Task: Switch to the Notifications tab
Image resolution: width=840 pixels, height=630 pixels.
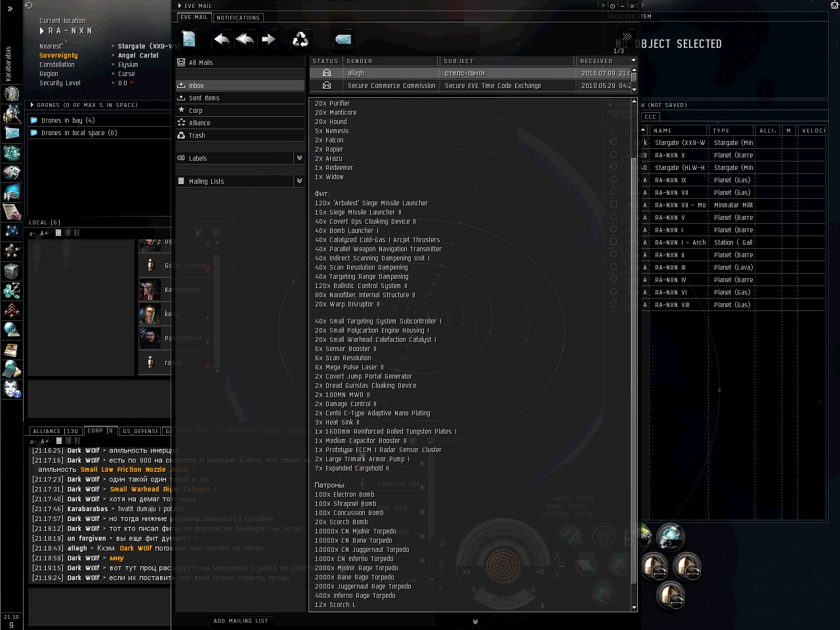Action: click(238, 18)
